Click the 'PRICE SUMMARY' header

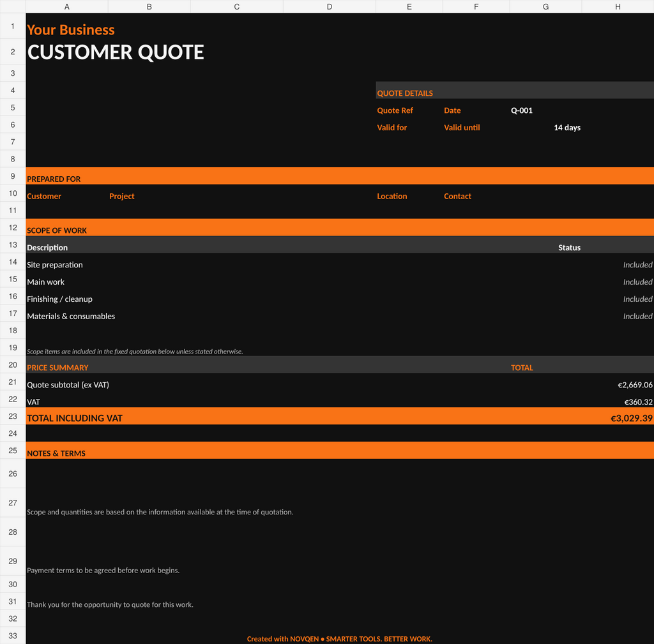point(57,368)
